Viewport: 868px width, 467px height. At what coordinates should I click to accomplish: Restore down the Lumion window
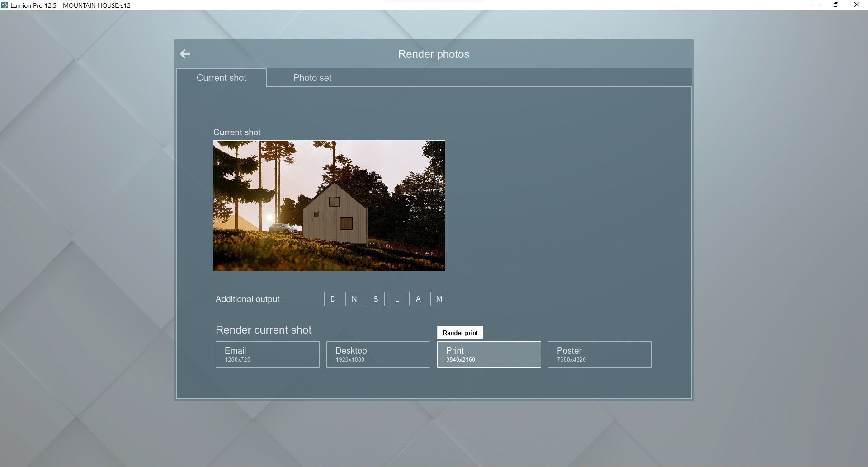pos(836,5)
